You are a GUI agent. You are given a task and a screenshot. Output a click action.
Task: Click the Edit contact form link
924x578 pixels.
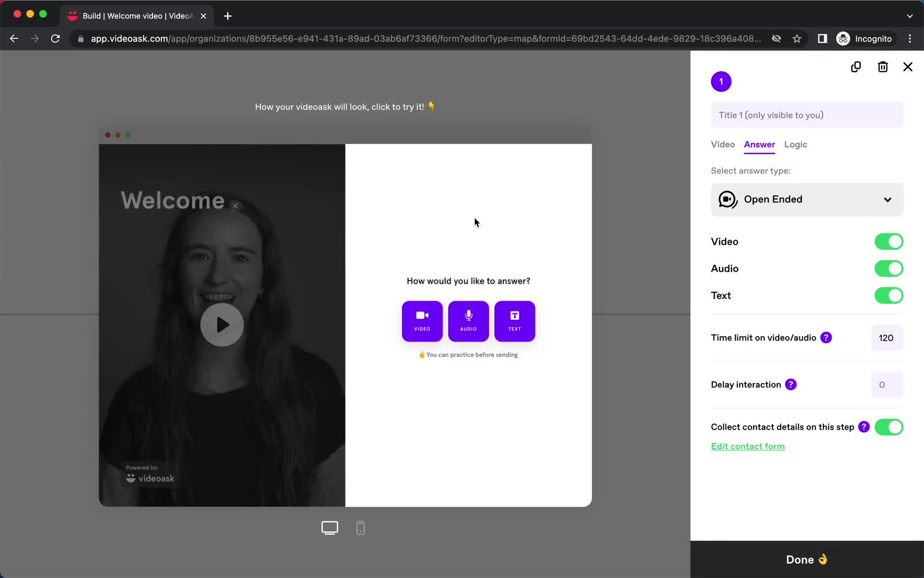coord(748,446)
